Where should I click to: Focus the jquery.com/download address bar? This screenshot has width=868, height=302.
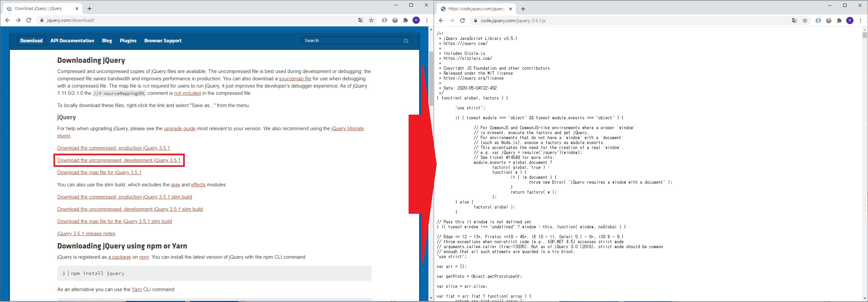point(199,20)
